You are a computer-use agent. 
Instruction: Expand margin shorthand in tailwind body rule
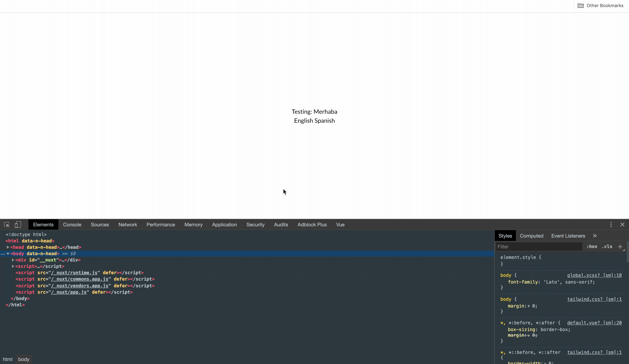pos(529,306)
